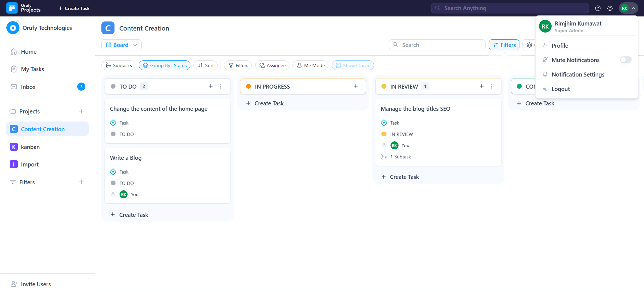644x292 pixels.
Task: Click Invite Users at sidebar bottom
Action: [36, 284]
